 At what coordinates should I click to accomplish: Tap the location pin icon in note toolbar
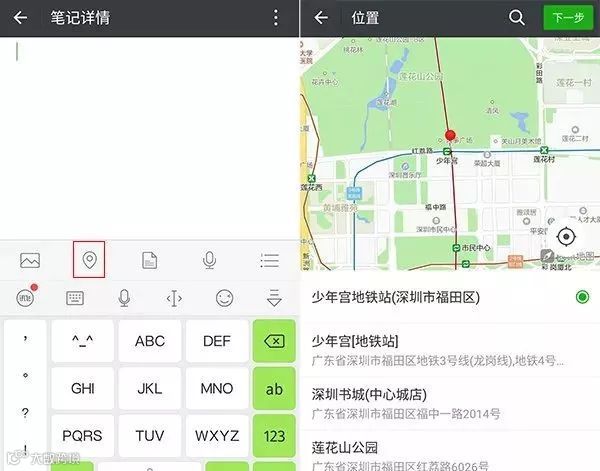click(x=89, y=260)
